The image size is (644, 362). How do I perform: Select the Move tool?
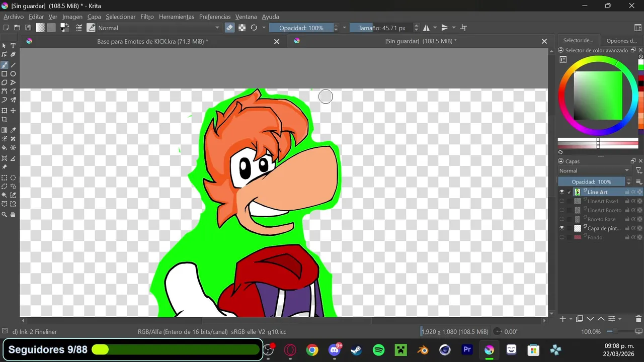13,111
